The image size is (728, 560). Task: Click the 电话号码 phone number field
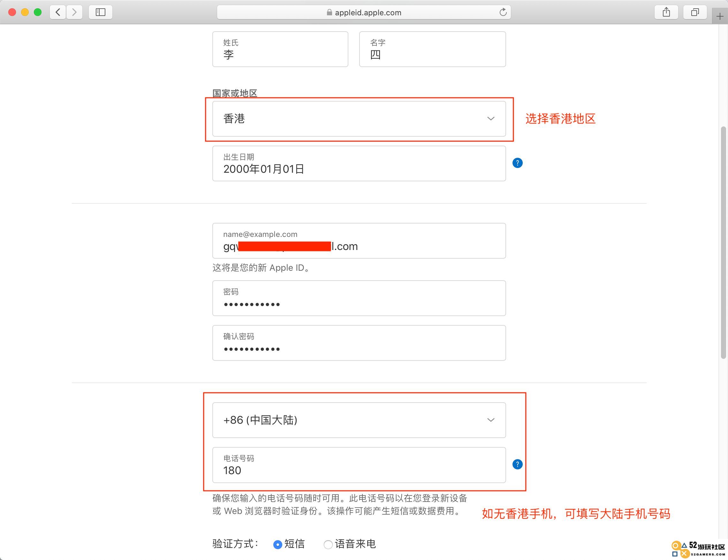[x=359, y=465]
